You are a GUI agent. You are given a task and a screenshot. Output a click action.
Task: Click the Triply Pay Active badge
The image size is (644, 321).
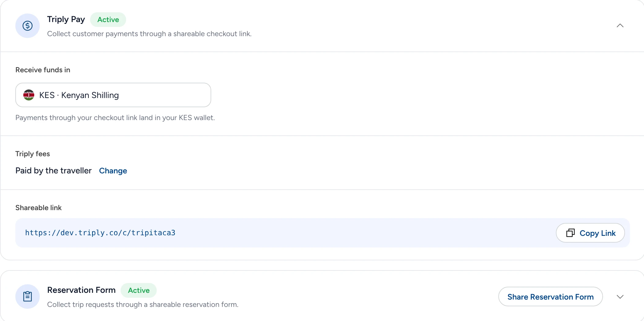[x=108, y=20]
